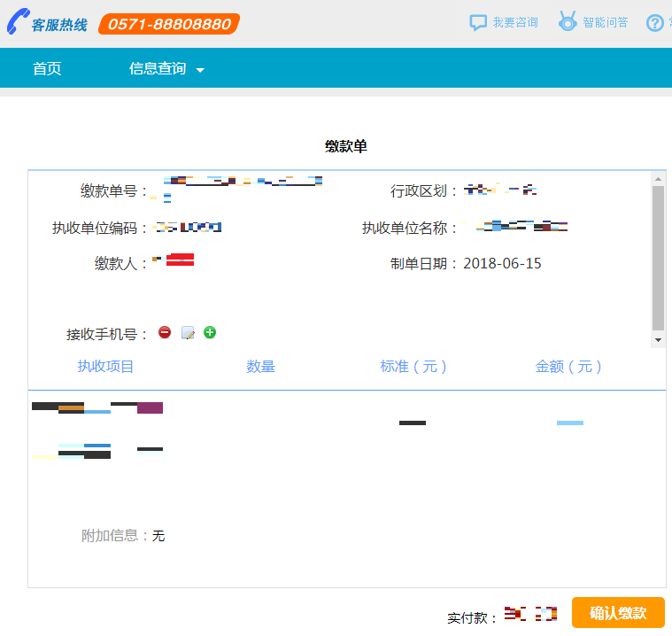Click the 我要咨询 chat bubble icon
Viewport: 672px width, 636px height.
click(x=478, y=23)
